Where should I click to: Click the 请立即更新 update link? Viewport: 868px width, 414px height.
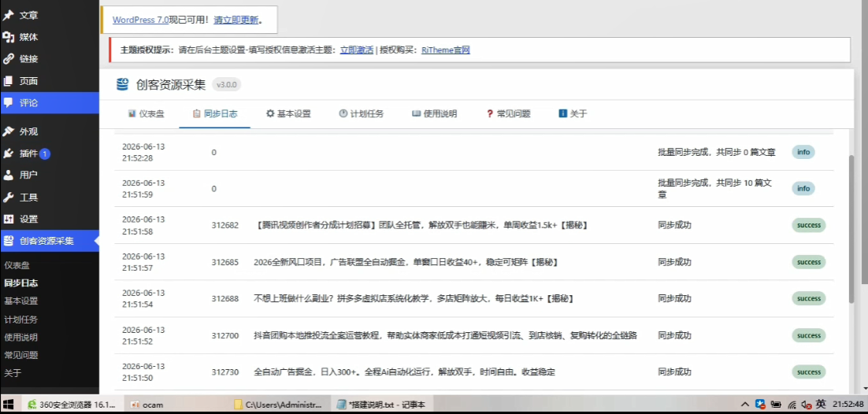236,20
